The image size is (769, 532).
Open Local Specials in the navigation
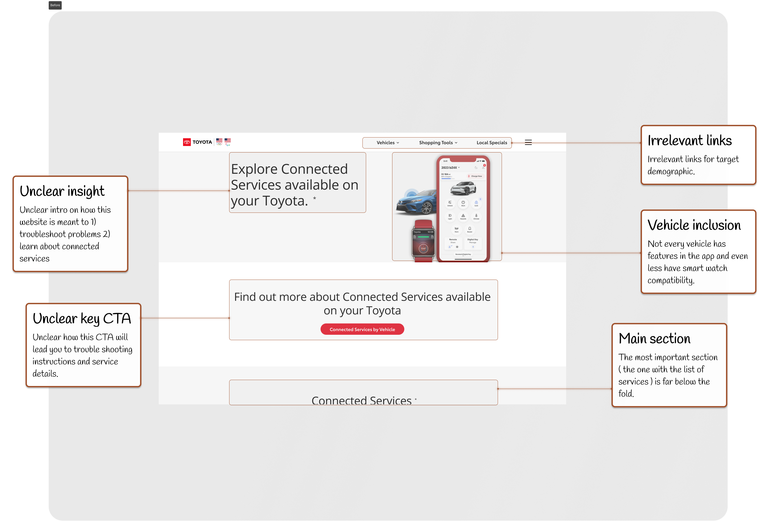(x=491, y=143)
